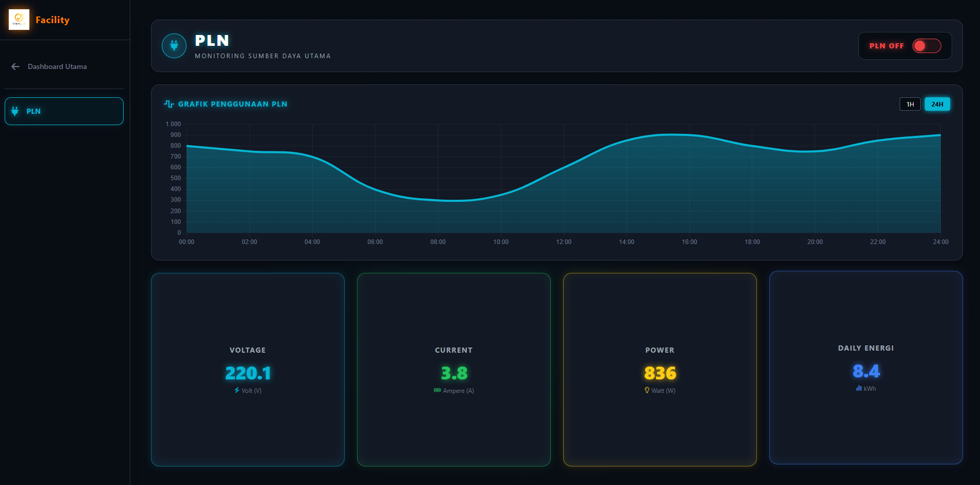This screenshot has height=485, width=980.
Task: Click the back arrow beside Dashboard Utama
Action: [15, 66]
